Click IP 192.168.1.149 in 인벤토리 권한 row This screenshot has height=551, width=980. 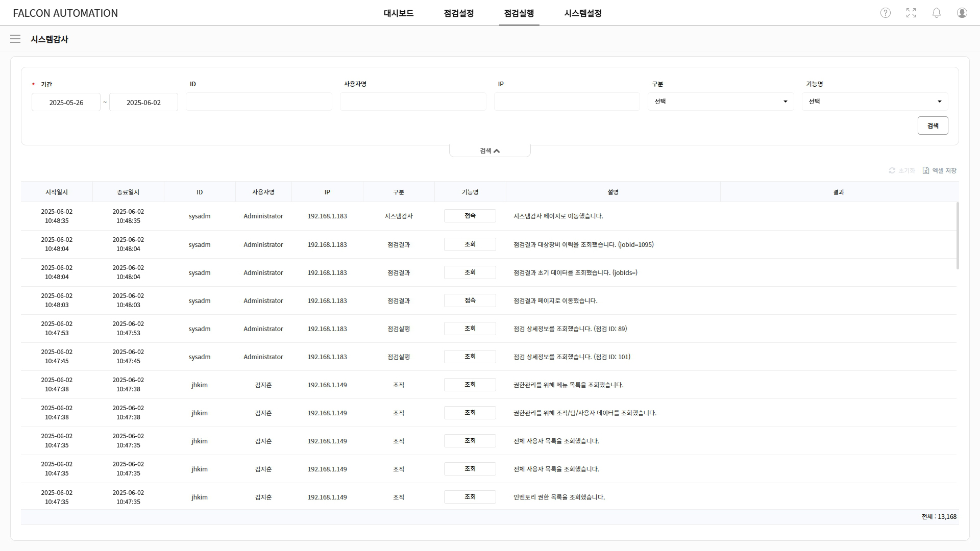pos(327,497)
